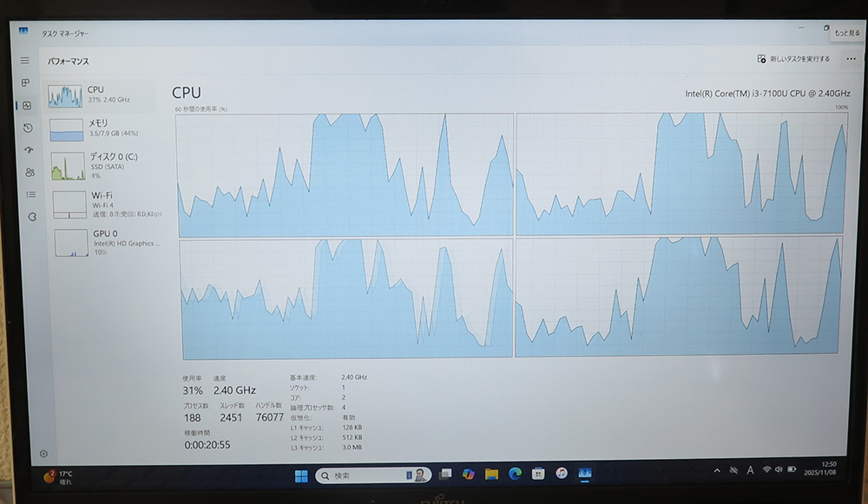Click the Task Manager title bar app icon
Image resolution: width=868 pixels, height=504 pixels.
point(23,30)
